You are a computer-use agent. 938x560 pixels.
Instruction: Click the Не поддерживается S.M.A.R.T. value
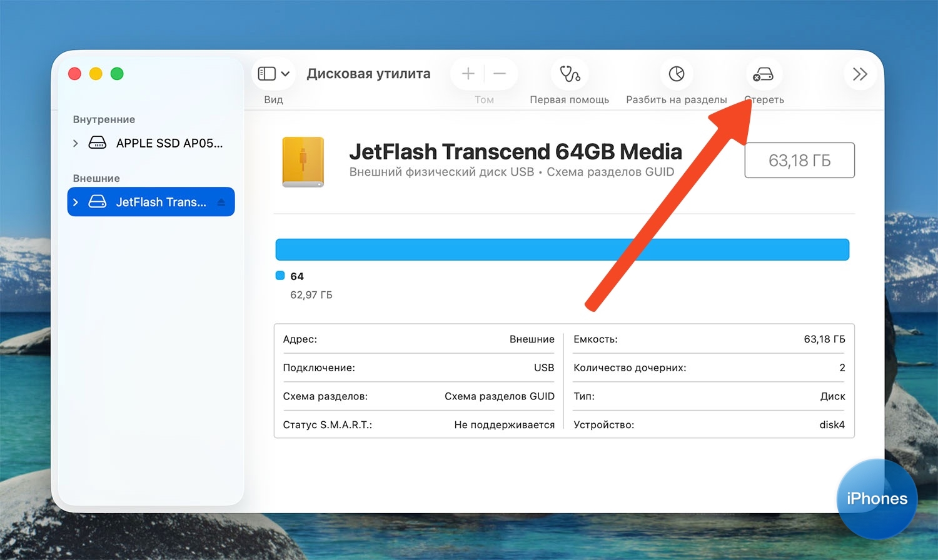[x=505, y=425]
